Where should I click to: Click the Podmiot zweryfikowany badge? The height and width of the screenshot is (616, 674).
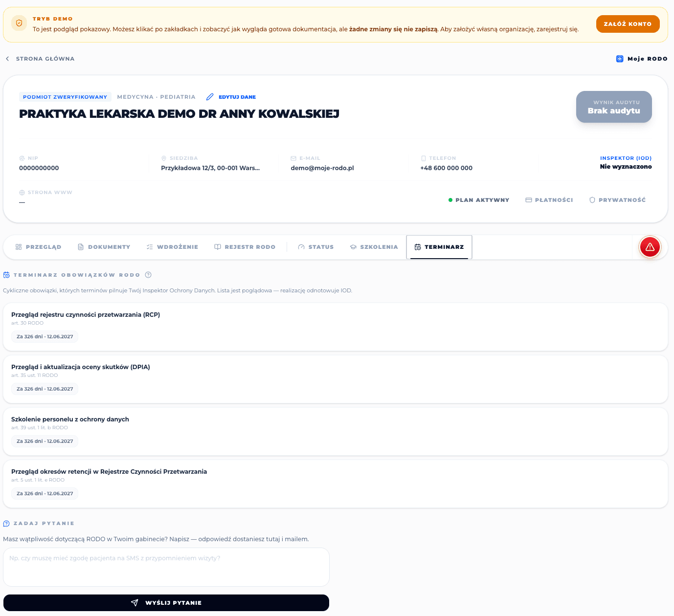pos(65,97)
